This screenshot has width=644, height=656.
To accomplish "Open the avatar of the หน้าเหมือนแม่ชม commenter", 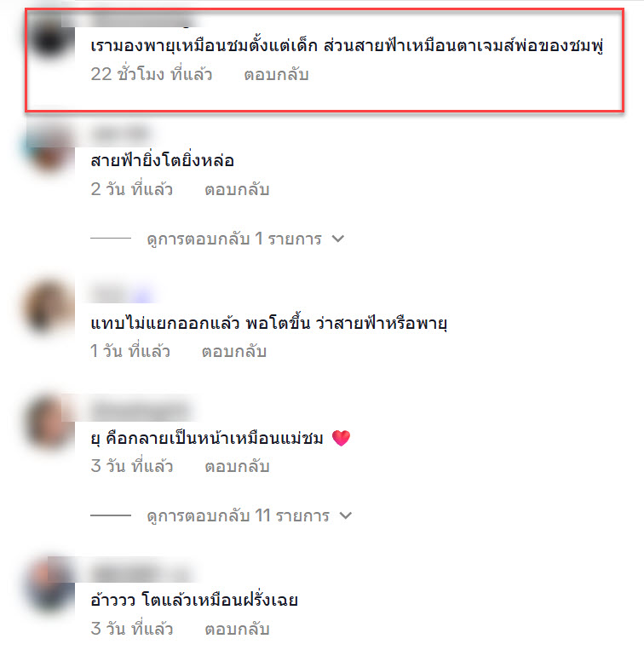I will pyautogui.click(x=49, y=422).
